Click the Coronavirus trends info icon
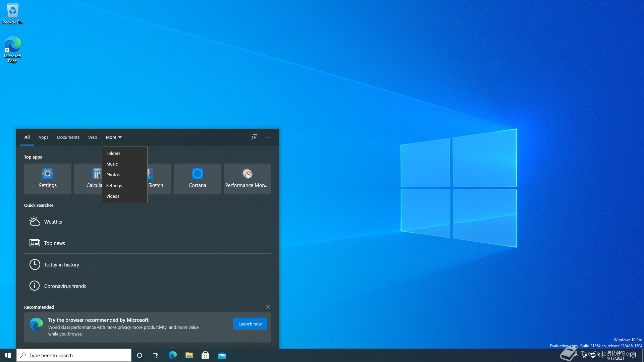Image resolution: width=644 pixels, height=362 pixels. click(35, 286)
